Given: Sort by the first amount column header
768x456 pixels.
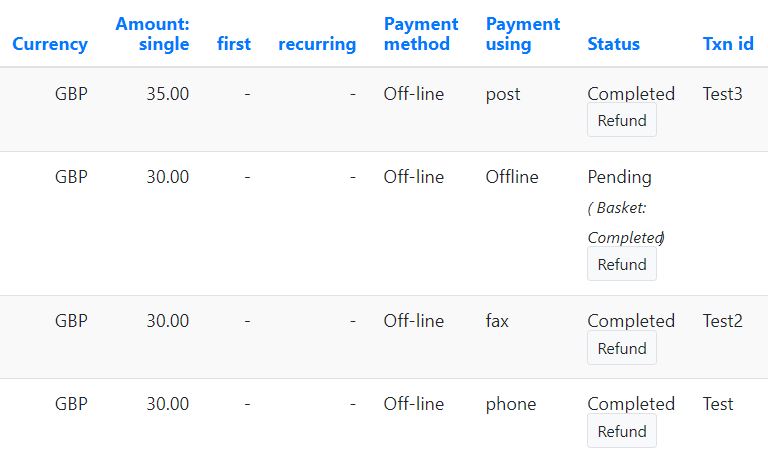Looking at the screenshot, I should pos(234,44).
